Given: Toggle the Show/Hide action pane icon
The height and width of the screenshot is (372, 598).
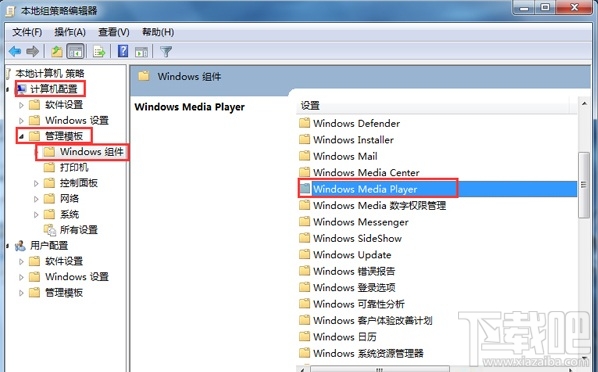Looking at the screenshot, I should [x=141, y=52].
